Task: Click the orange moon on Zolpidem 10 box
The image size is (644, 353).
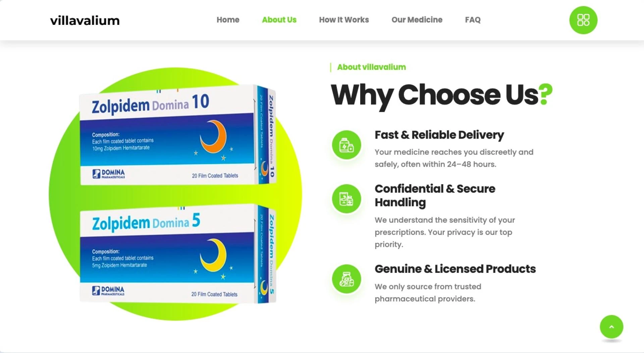Action: point(213,137)
